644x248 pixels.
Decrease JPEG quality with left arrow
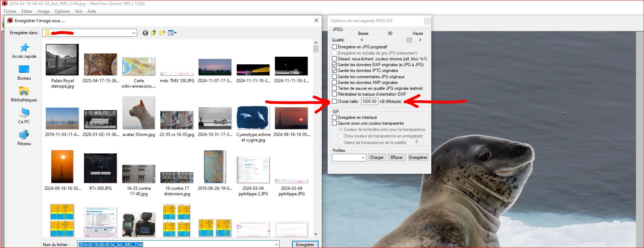[x=362, y=40]
